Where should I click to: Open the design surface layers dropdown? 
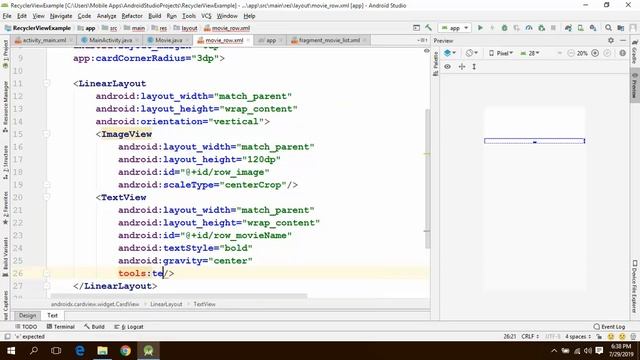point(450,53)
